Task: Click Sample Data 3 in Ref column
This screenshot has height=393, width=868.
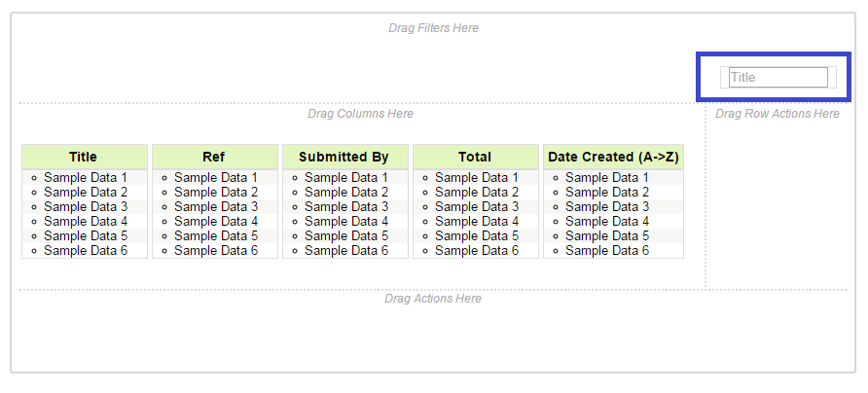Action: point(216,206)
